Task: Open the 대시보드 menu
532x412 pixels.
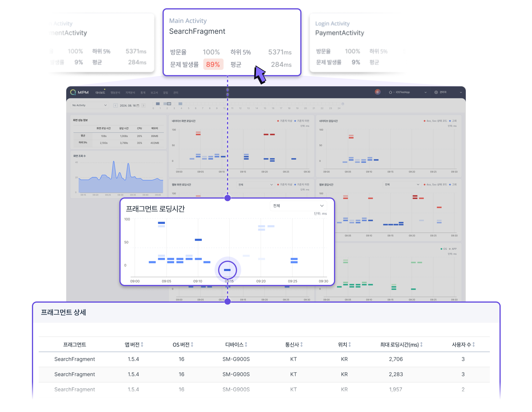Action: coord(100,93)
